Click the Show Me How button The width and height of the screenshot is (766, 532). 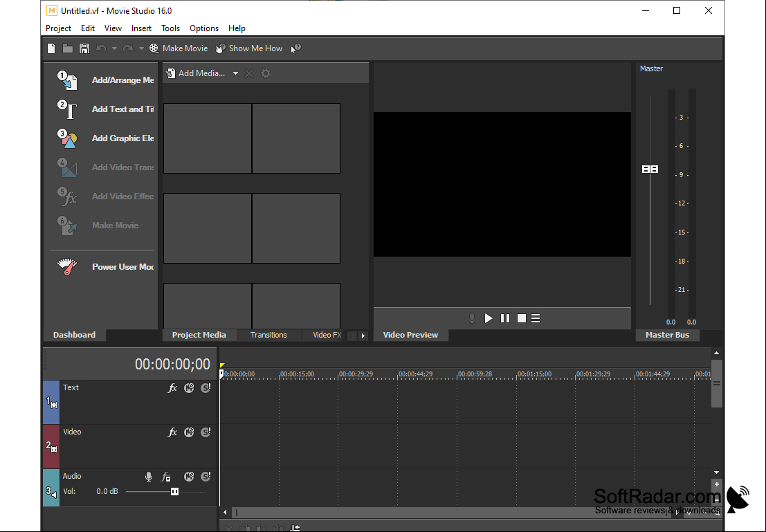tap(249, 48)
